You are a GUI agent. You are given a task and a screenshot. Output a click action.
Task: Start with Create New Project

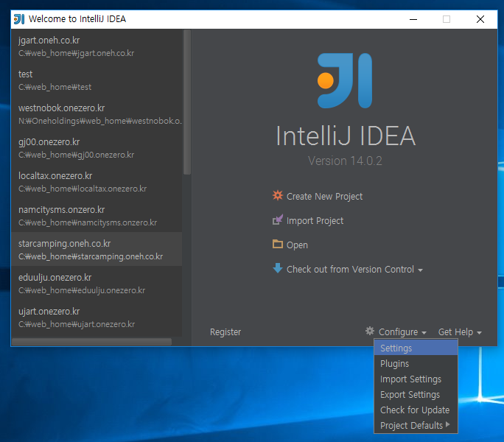(x=324, y=197)
